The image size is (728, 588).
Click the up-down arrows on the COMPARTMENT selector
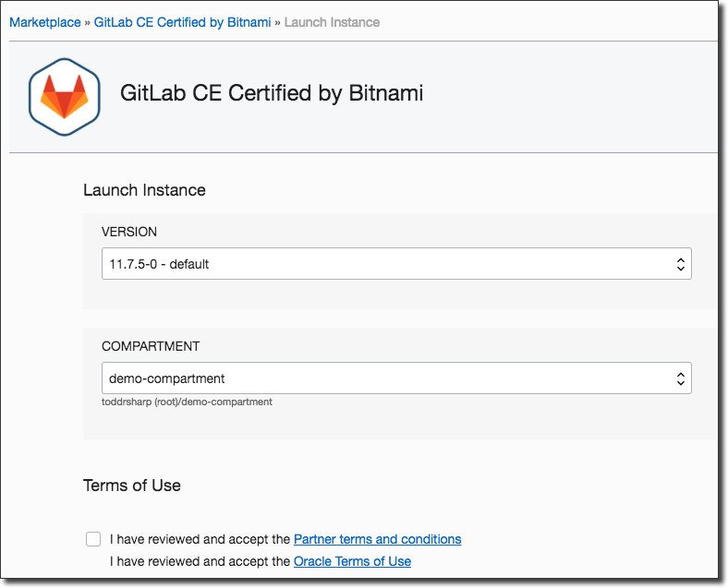click(x=680, y=378)
